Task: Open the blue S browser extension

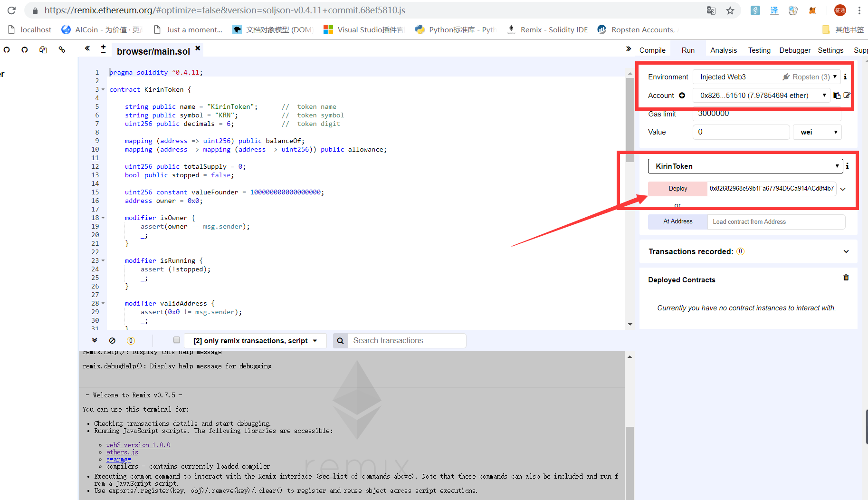Action: pyautogui.click(x=755, y=10)
